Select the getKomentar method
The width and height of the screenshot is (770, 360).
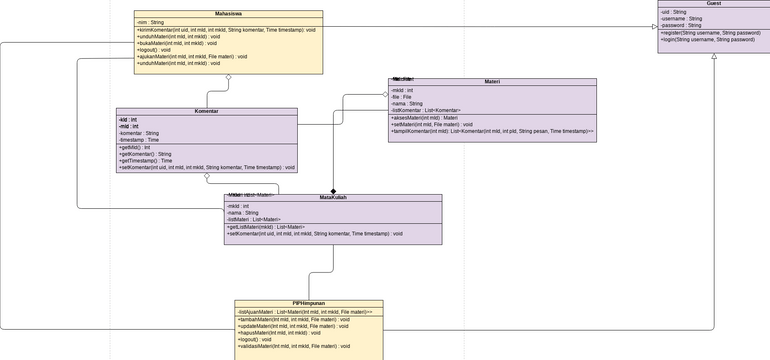point(144,154)
